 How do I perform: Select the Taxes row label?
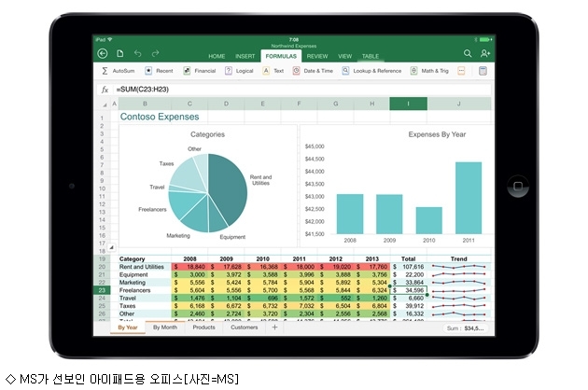click(x=127, y=306)
